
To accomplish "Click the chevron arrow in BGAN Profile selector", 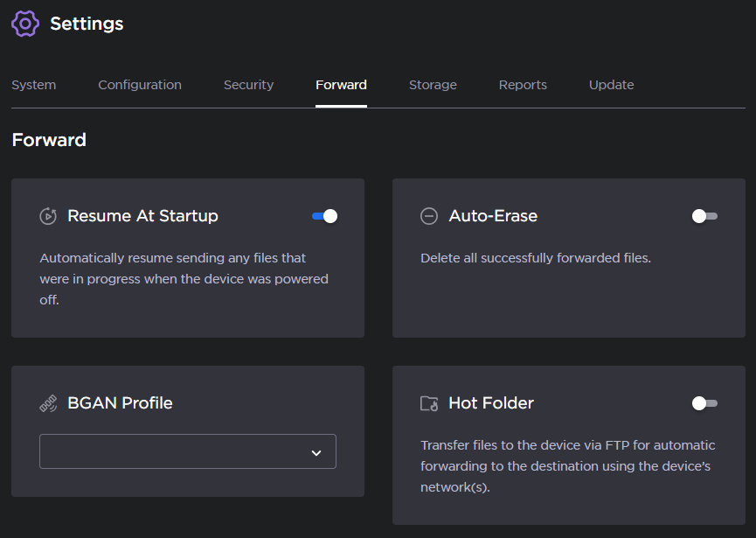I will [x=316, y=452].
